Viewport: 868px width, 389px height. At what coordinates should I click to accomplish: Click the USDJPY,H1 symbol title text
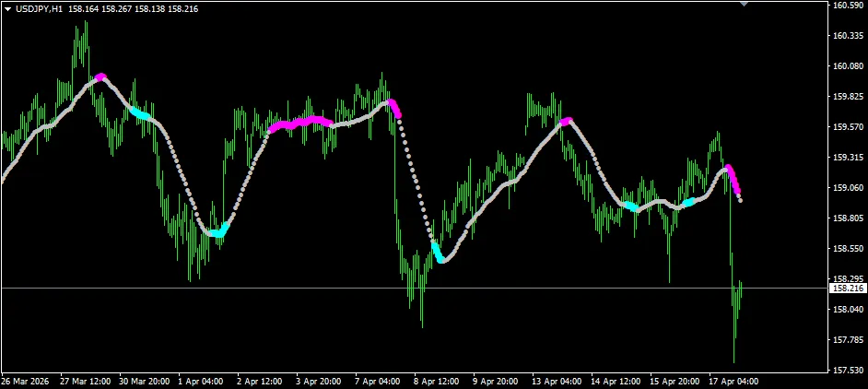click(x=39, y=9)
